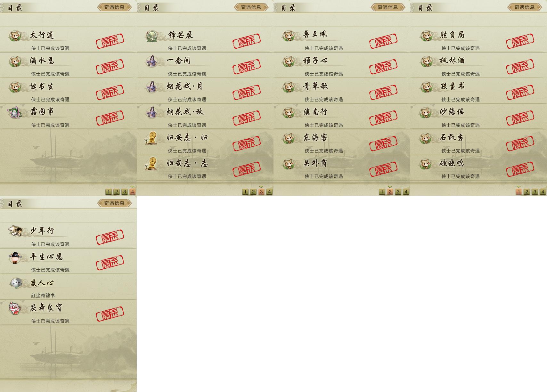547x392 pixels.
Task: Select the mask icon beside 度人心
Action: pyautogui.click(x=15, y=283)
